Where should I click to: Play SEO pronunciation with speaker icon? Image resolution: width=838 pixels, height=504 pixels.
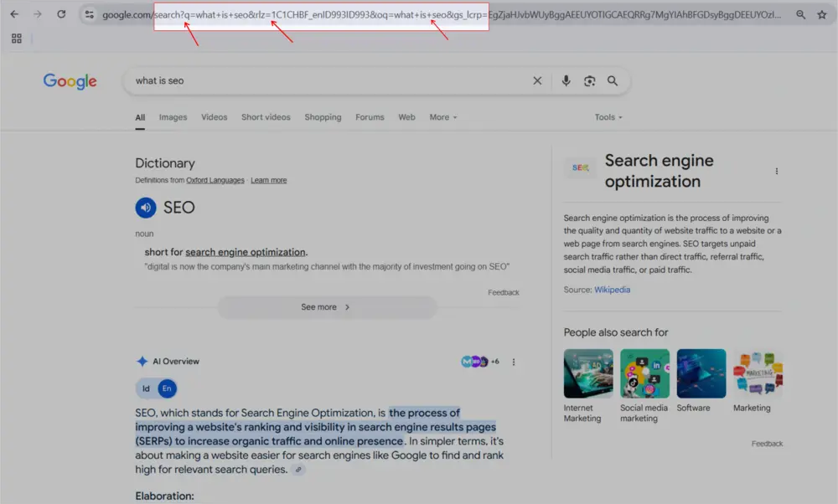pyautogui.click(x=145, y=208)
